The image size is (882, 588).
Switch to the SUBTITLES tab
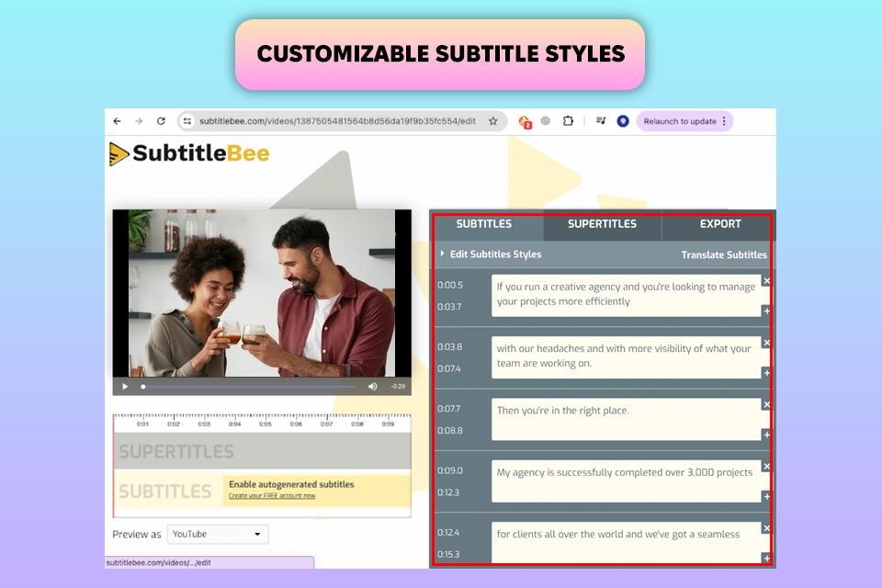(x=484, y=224)
